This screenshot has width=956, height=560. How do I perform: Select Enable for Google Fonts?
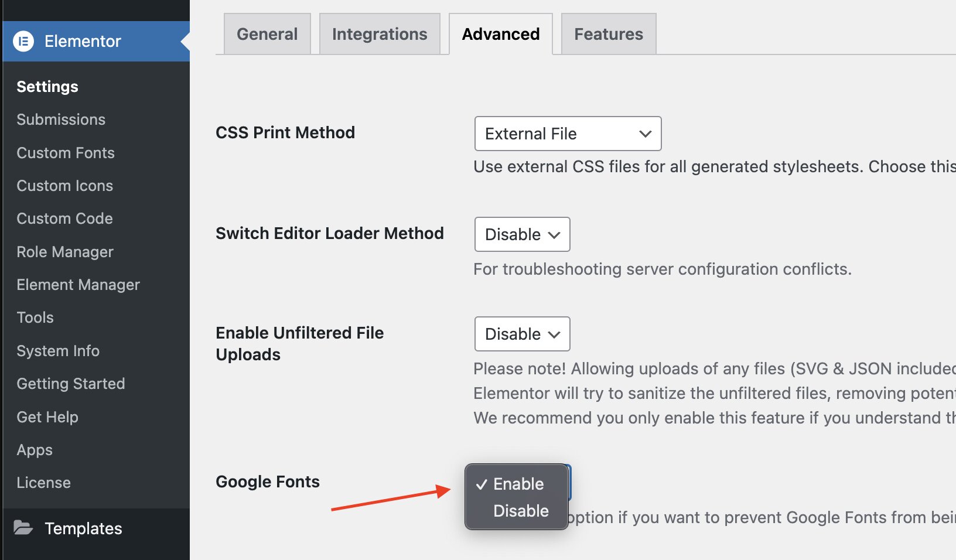pos(518,484)
